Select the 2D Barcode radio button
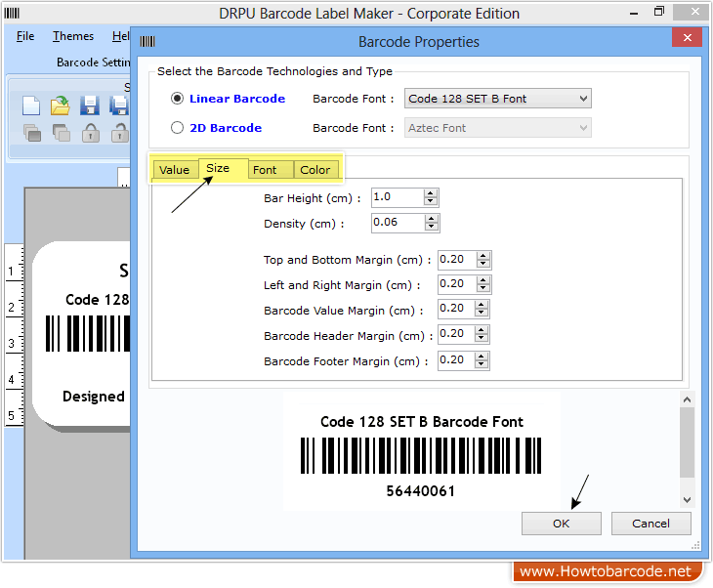The height and width of the screenshot is (588, 713). coord(177,128)
